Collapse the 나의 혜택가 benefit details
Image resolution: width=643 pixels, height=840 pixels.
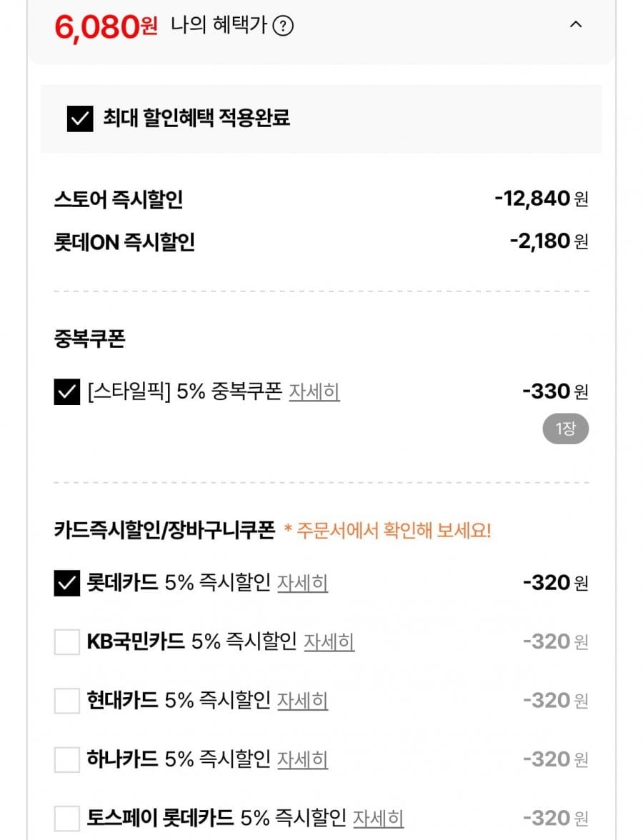tap(576, 25)
